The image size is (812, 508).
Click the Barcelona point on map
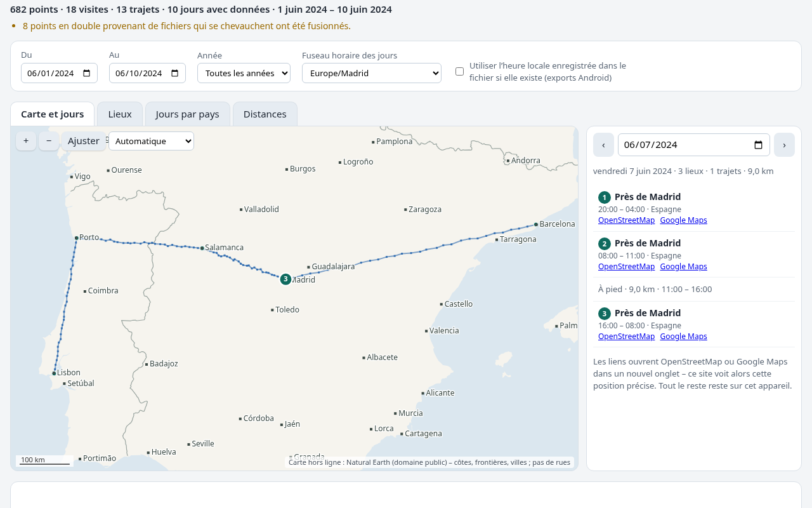536,224
